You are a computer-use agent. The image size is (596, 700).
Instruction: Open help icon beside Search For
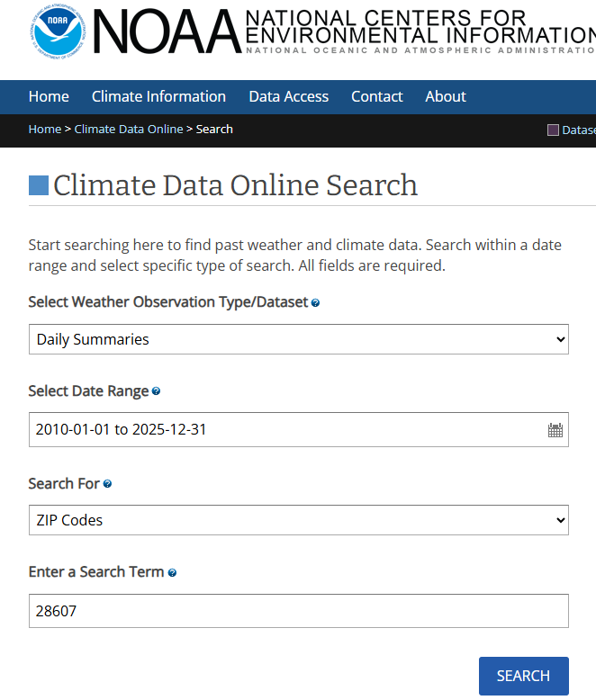pos(107,484)
